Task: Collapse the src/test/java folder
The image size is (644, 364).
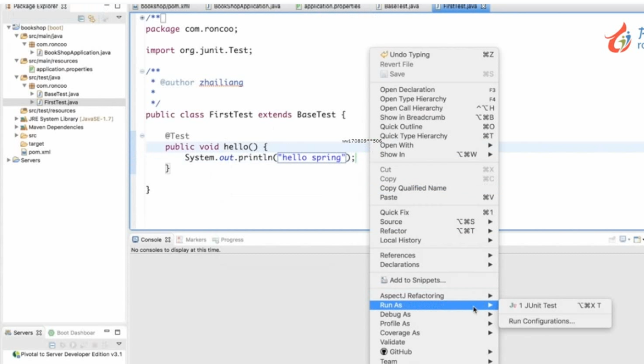Action: (16, 77)
